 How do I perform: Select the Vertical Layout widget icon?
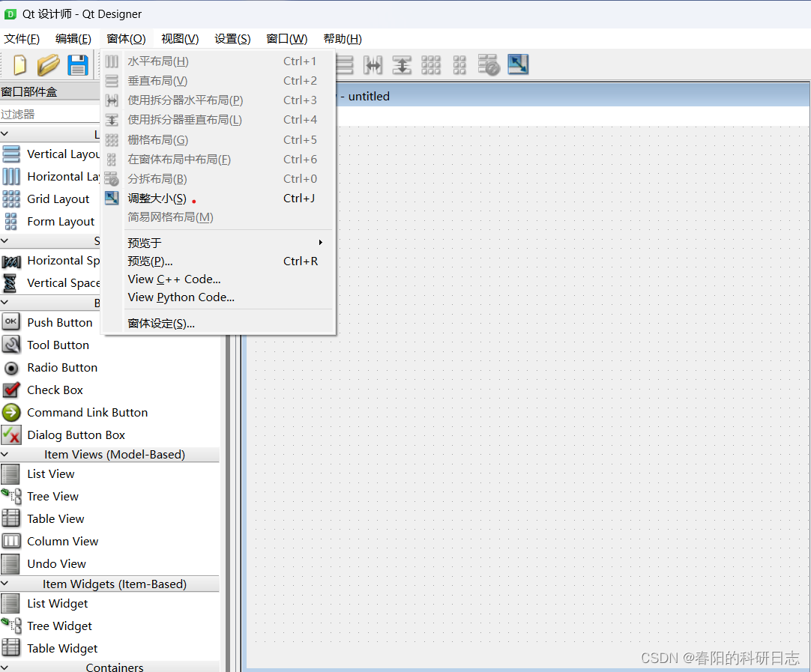coord(11,154)
